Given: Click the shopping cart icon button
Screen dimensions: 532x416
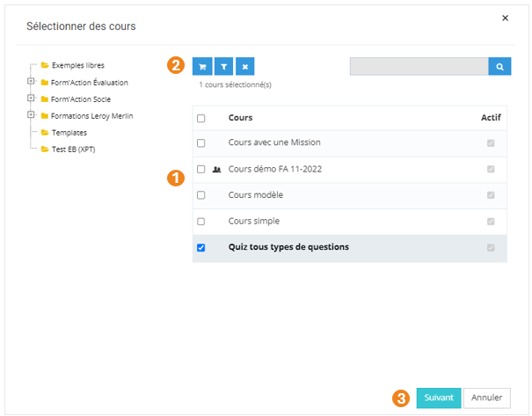Looking at the screenshot, I should coord(202,66).
